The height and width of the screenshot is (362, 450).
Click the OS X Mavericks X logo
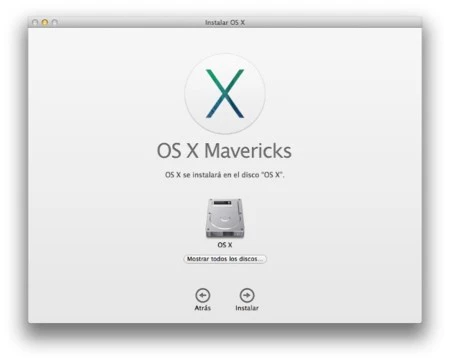225,94
